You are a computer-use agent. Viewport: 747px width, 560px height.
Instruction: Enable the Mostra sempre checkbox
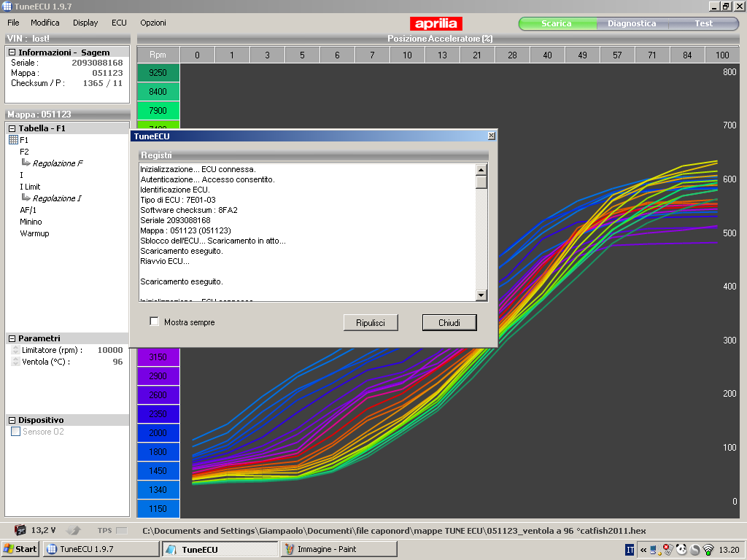pos(154,322)
